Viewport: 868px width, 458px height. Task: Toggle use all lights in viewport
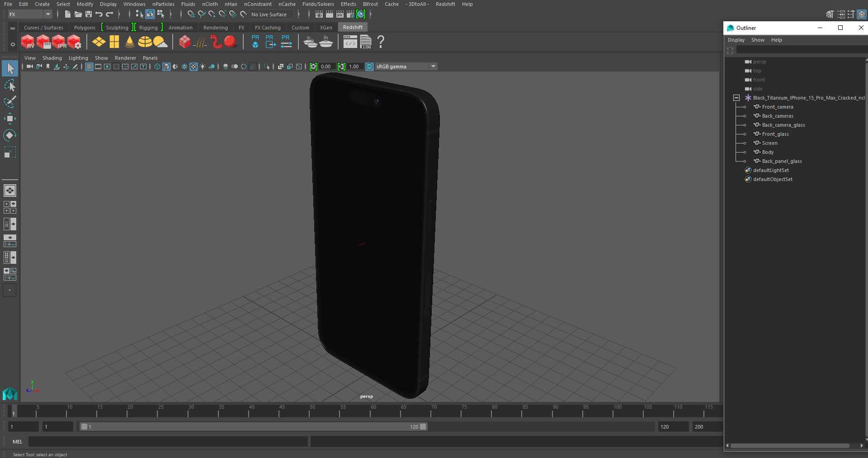click(x=203, y=67)
